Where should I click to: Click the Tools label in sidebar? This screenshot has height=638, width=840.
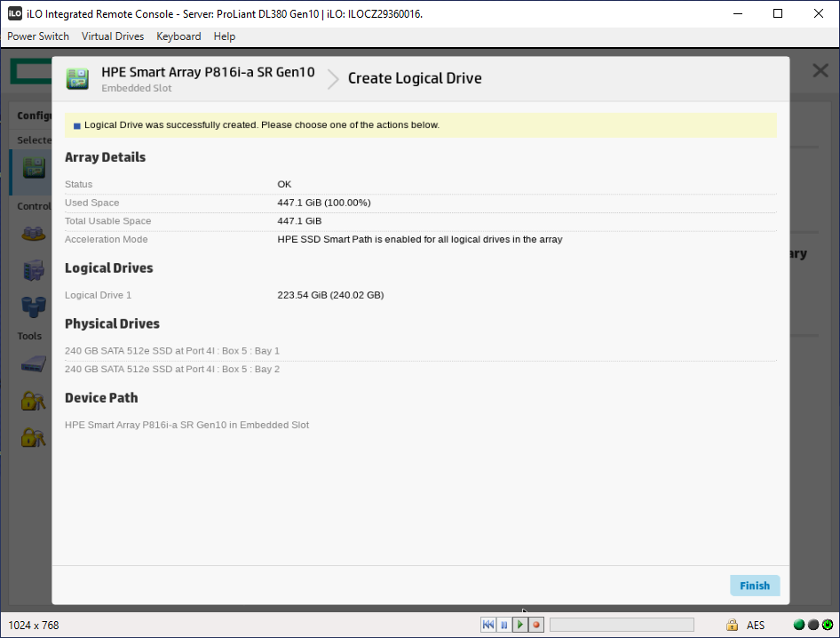(29, 336)
